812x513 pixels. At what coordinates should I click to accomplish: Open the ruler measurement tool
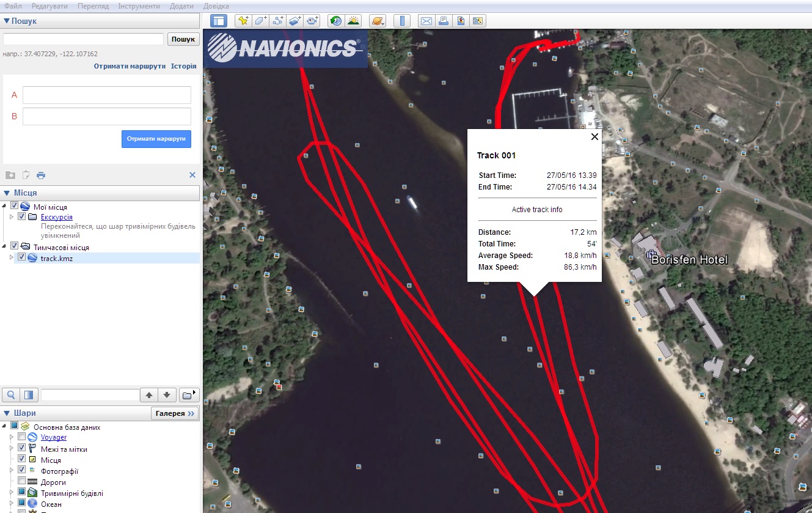[x=402, y=21]
